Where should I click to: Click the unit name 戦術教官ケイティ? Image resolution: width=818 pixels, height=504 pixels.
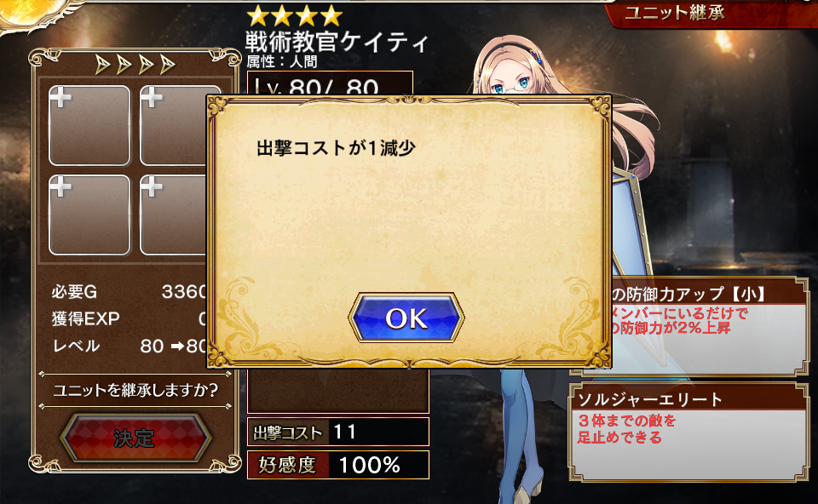coord(337,42)
